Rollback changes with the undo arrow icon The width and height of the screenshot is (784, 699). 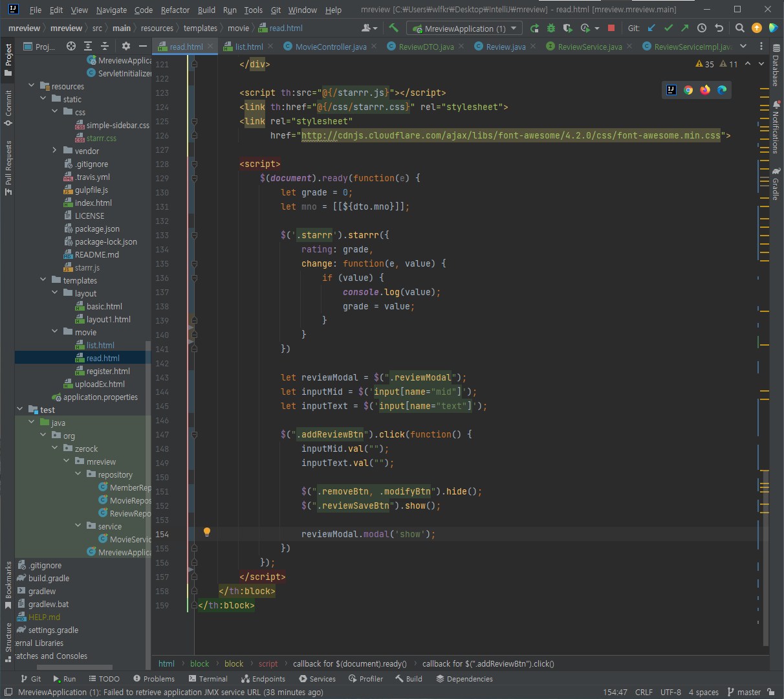(x=719, y=28)
